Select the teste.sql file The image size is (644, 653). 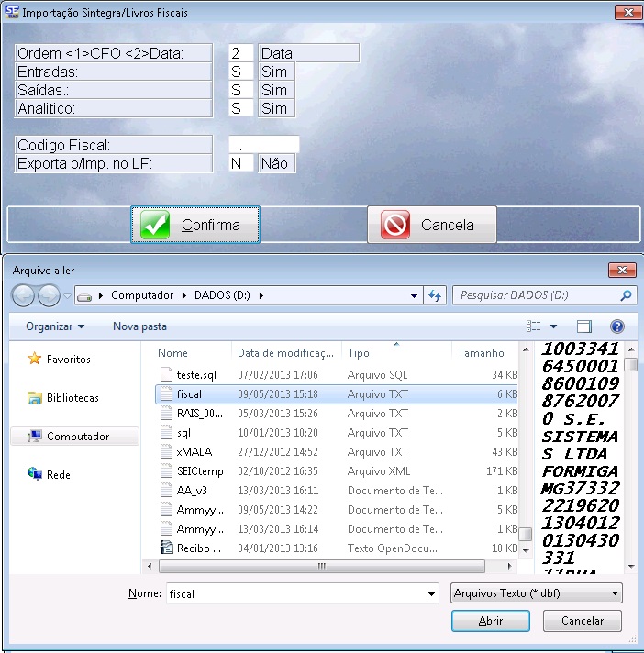click(x=336, y=375)
